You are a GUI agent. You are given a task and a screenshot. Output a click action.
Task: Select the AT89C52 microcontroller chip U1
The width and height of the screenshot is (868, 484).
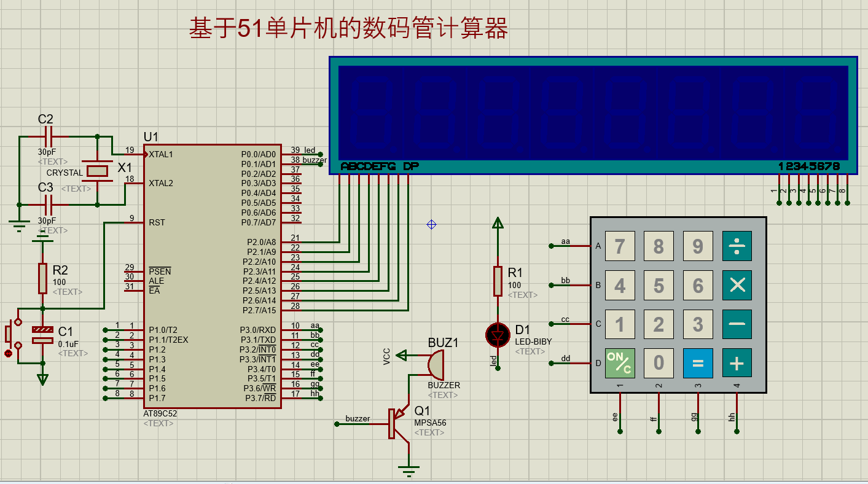[212, 276]
